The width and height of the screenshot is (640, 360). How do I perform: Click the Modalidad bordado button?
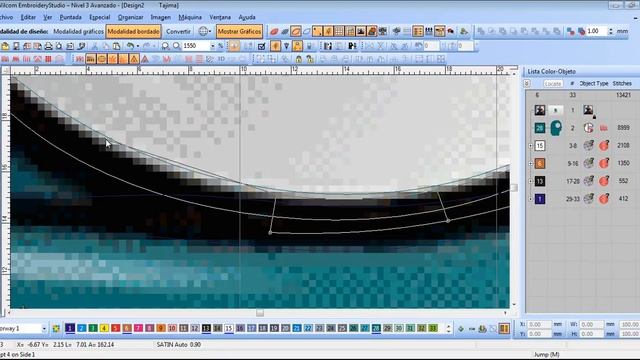coord(133,31)
